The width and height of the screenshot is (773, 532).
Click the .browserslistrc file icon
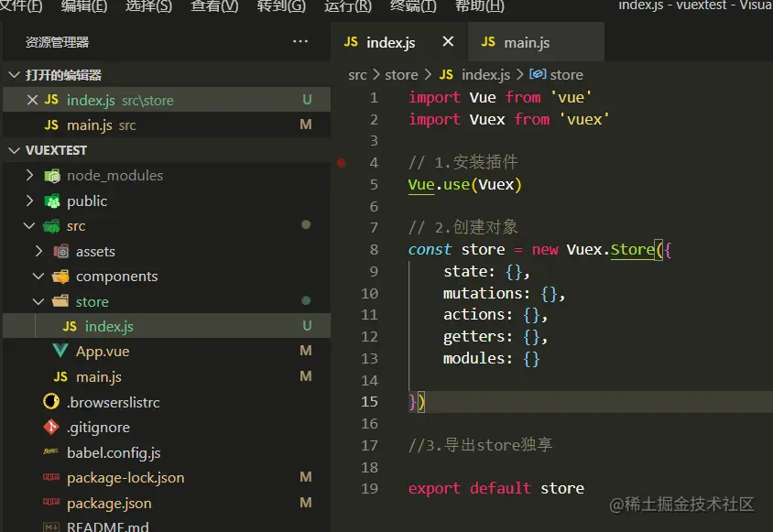[x=50, y=402]
